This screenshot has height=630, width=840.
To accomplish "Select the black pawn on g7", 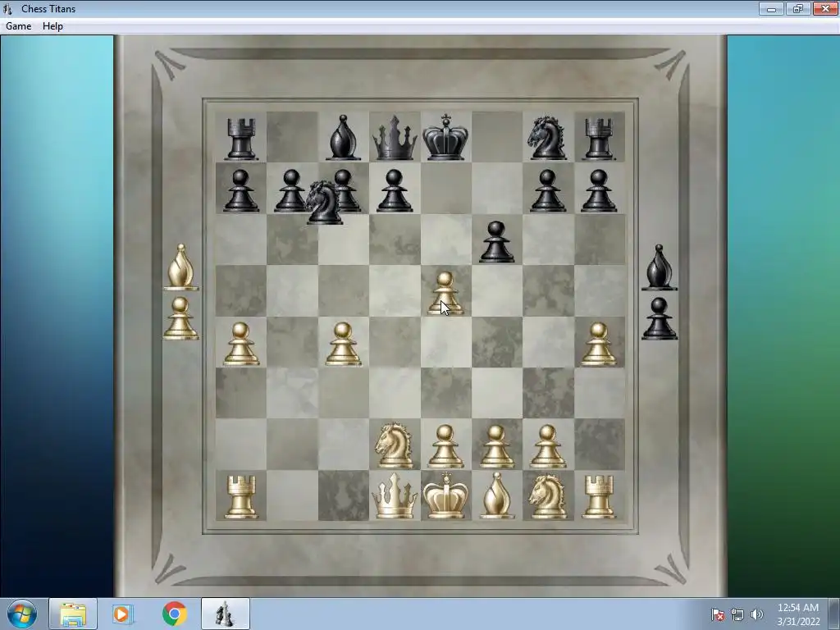I will pyautogui.click(x=547, y=190).
